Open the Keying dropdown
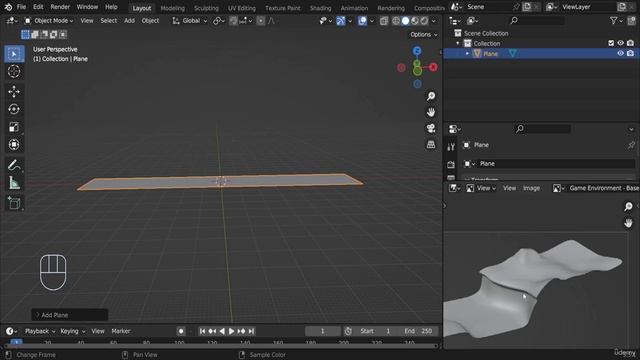This screenshot has height=360, width=640. click(73, 331)
